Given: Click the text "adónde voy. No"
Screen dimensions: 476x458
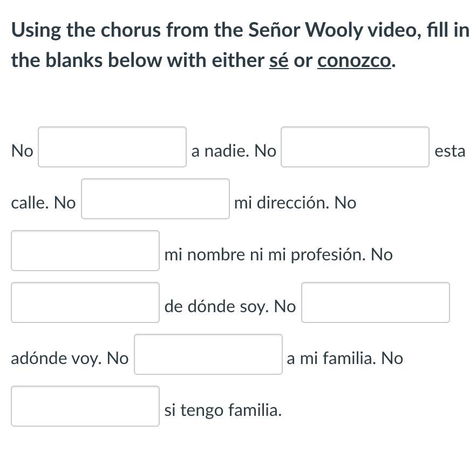Looking at the screenshot, I should click(x=70, y=359).
